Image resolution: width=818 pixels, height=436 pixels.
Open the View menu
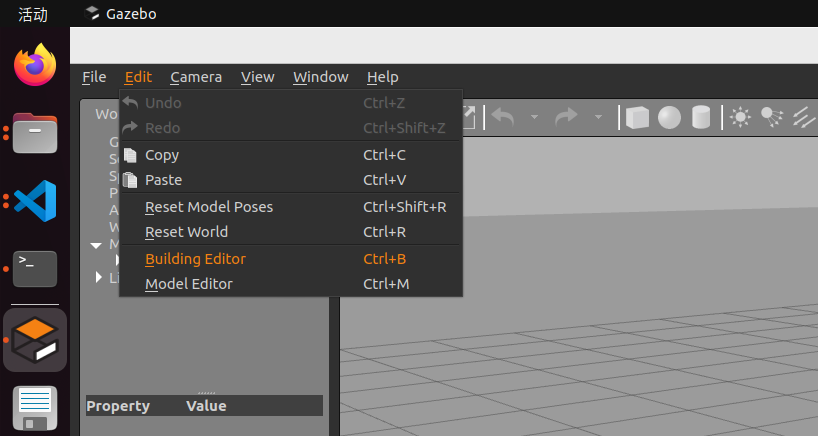[258, 77]
